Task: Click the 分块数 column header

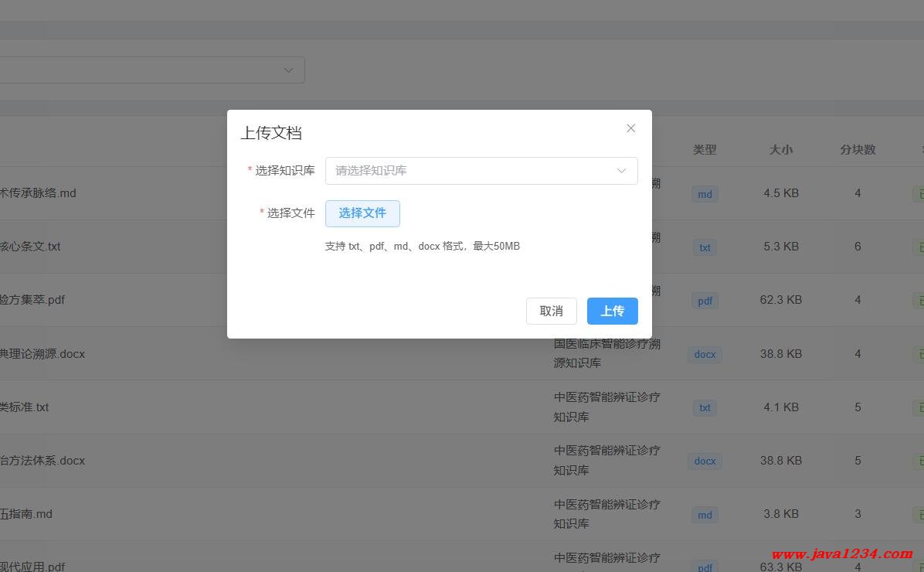Action: (x=858, y=150)
